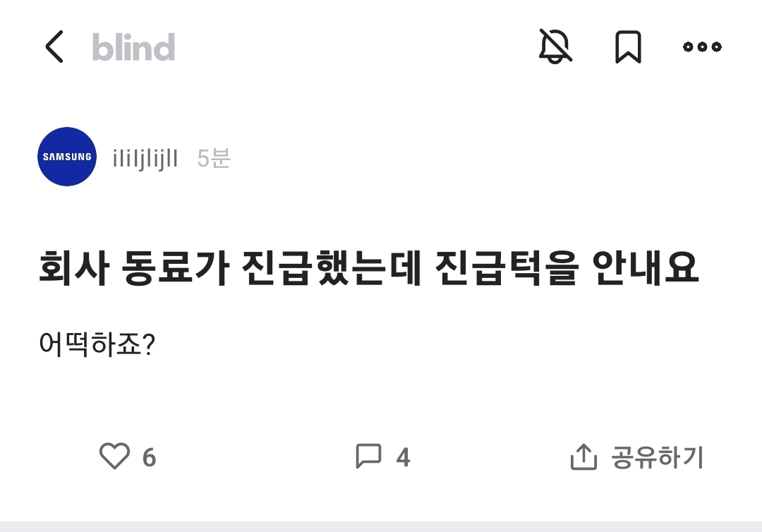The image size is (762, 532).
Task: Open comments via speech bubble icon
Action: (368, 457)
